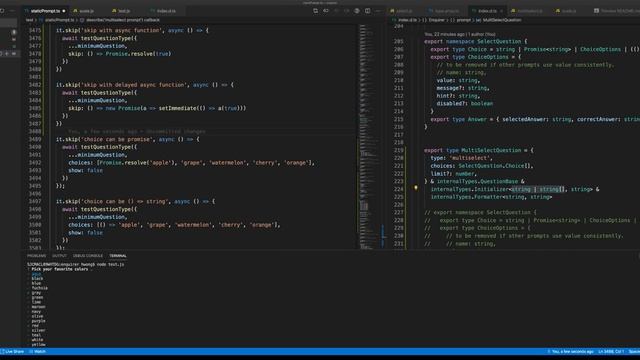640x360 pixels.
Task: Click 'show: false' on line 3493
Action: click(x=85, y=170)
